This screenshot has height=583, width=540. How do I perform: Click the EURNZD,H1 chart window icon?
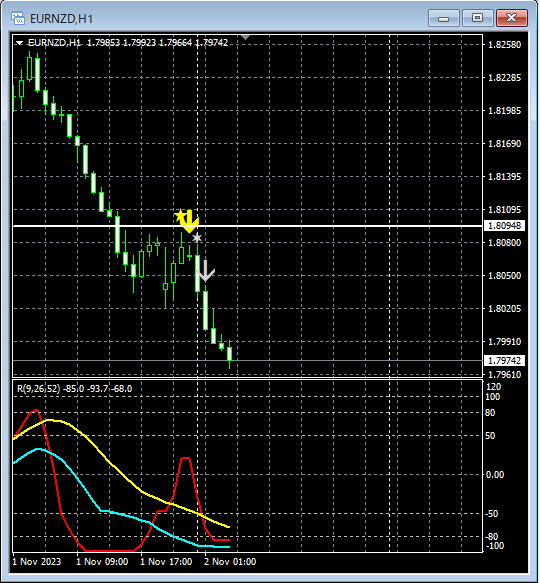pos(17,18)
